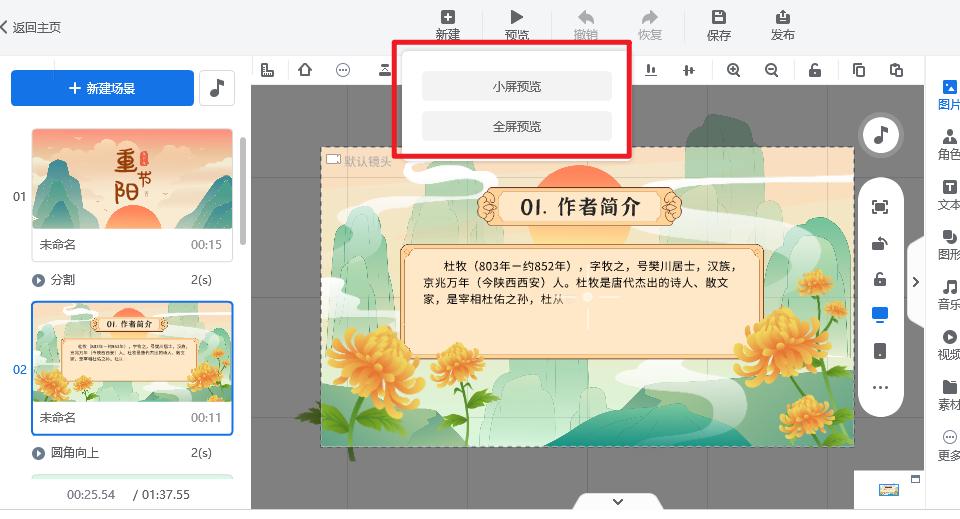Click the align bottom icon
The image size is (960, 519).
(651, 70)
